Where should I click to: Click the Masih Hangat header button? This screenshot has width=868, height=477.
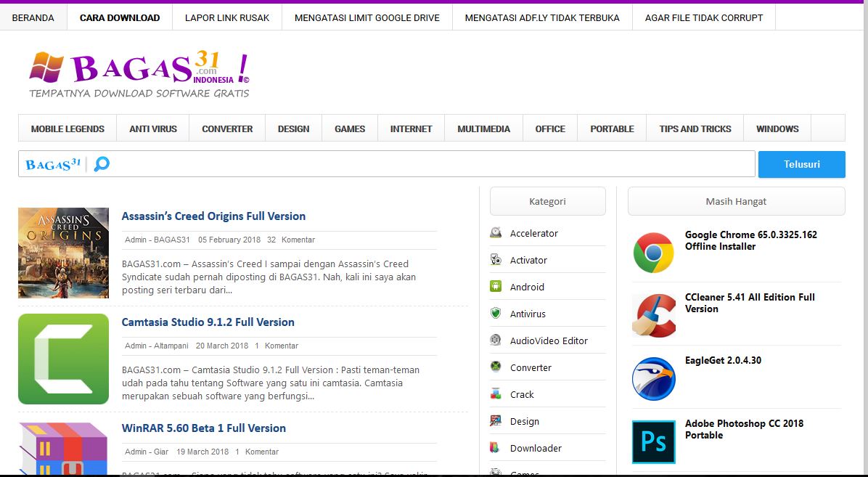point(736,201)
